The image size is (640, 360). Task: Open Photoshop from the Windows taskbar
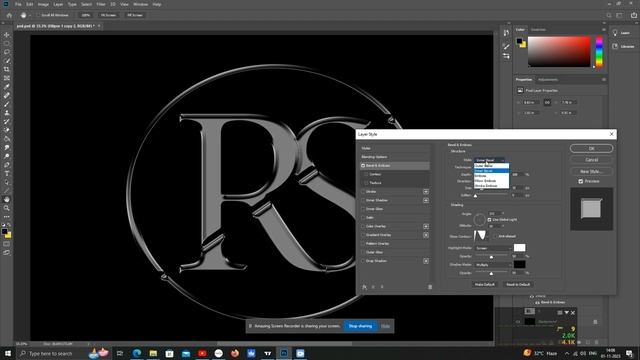284,353
